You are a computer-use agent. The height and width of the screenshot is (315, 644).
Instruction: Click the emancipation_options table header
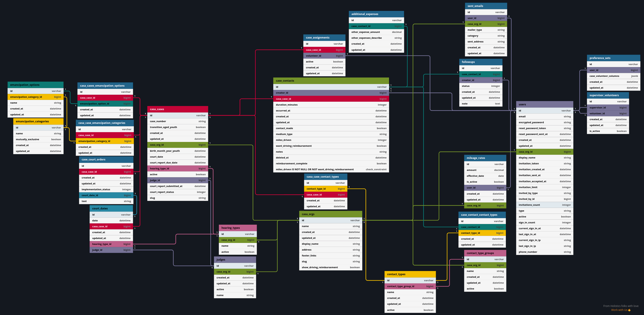[35, 85]
